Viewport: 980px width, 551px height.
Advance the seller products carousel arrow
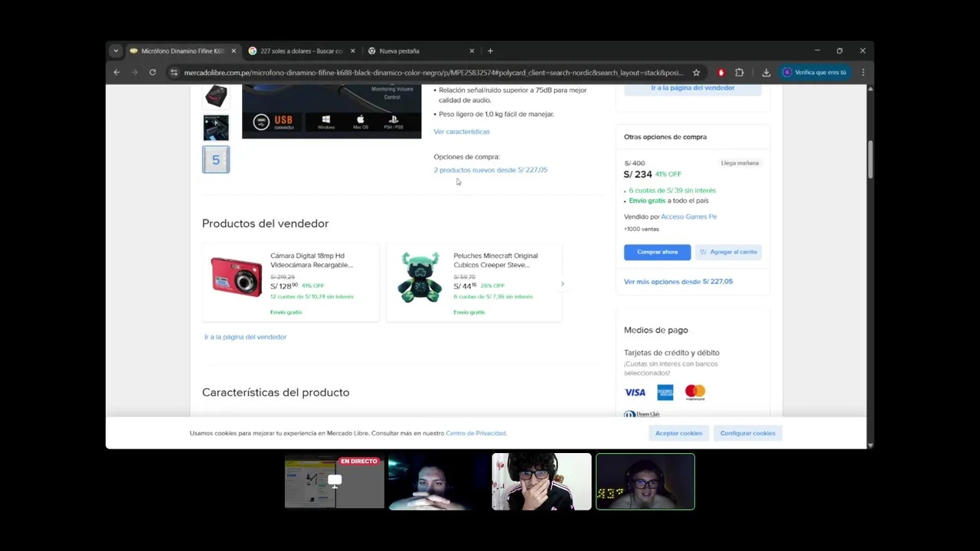[x=563, y=284]
